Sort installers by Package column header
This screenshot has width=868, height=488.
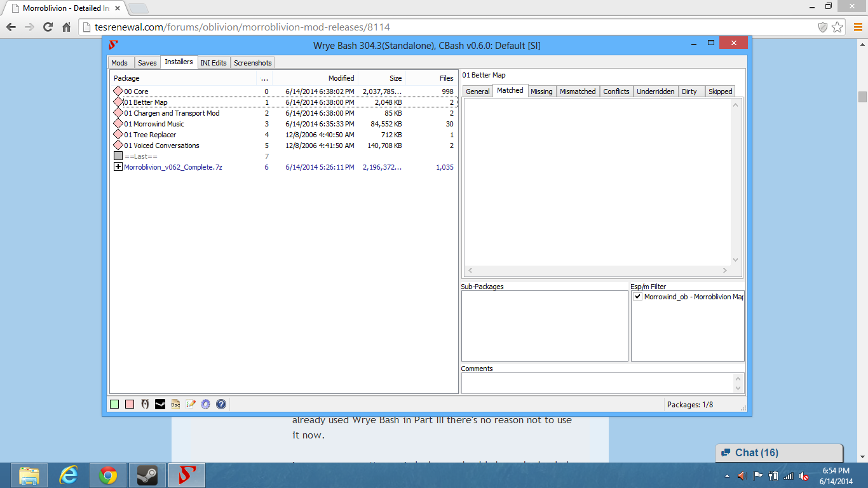click(184, 78)
